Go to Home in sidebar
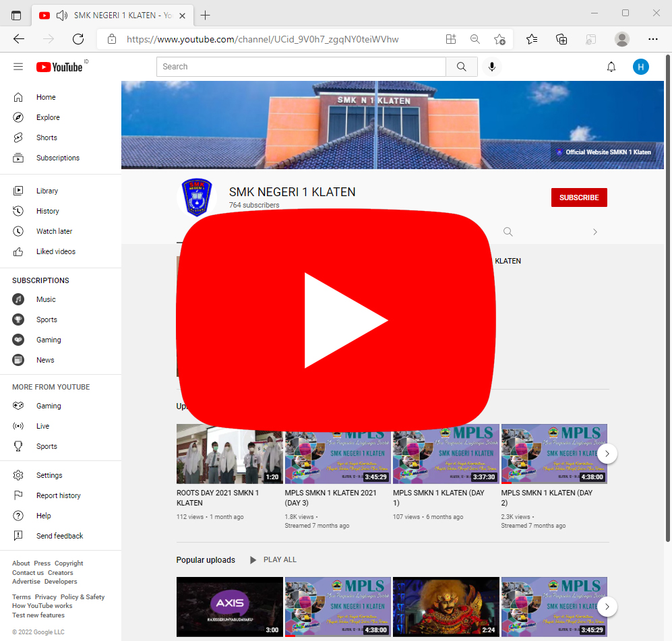 coord(61,97)
